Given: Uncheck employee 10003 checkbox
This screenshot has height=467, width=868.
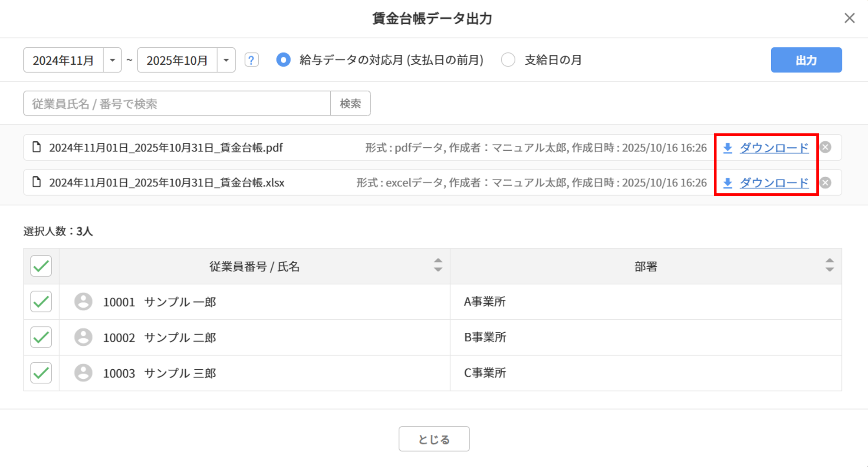Looking at the screenshot, I should 41,373.
